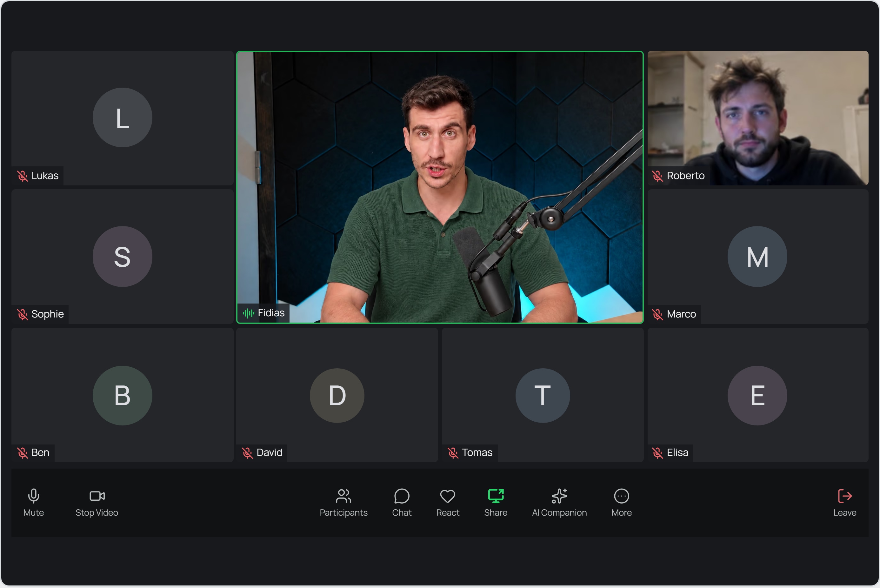
Task: Click the muted mic icon beside Tomas
Action: pos(453,453)
